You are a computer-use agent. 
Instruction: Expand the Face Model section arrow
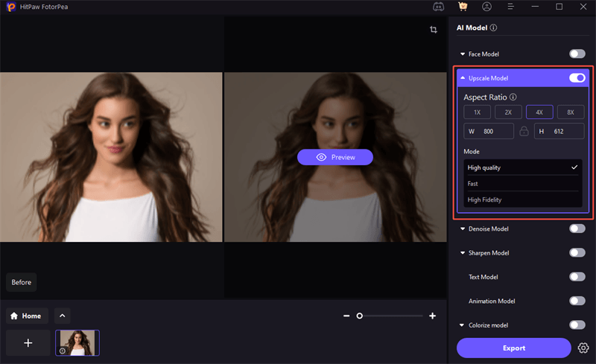[x=463, y=54]
